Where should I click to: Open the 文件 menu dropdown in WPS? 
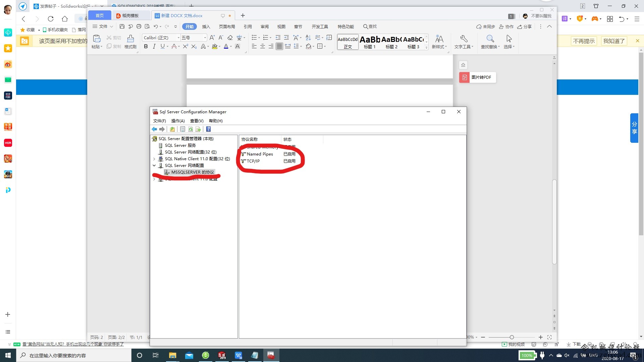(103, 26)
